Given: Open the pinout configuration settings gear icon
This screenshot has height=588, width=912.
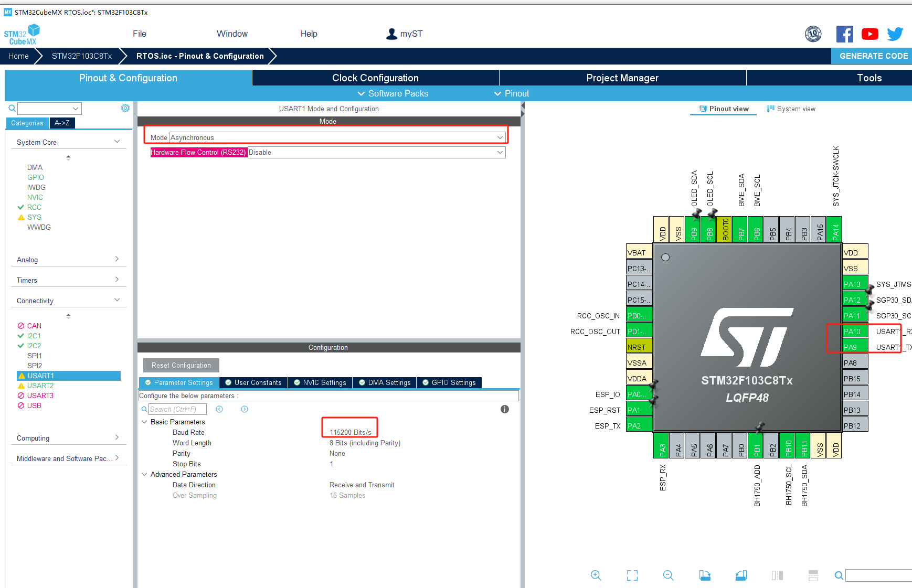Looking at the screenshot, I should pos(125,108).
